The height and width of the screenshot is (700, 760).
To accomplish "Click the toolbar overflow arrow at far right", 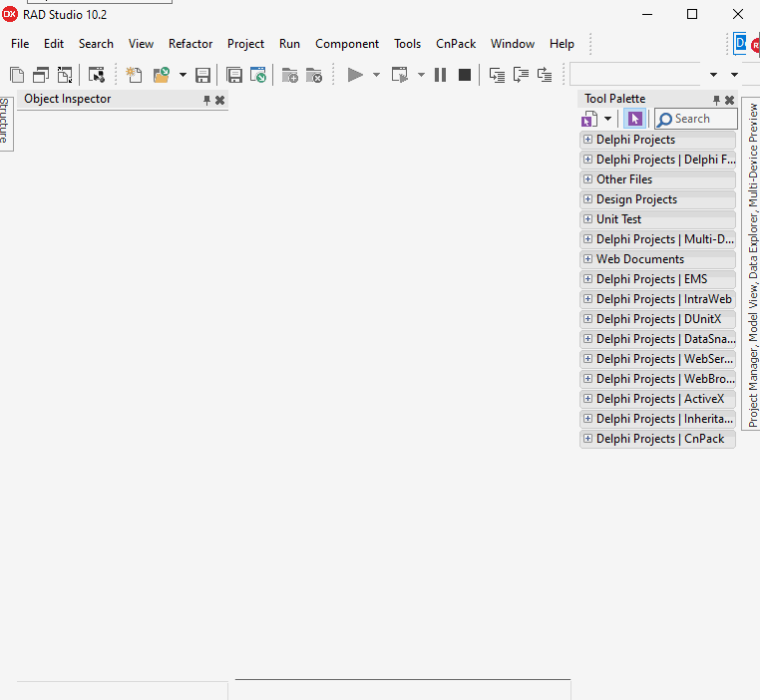I will 735,75.
